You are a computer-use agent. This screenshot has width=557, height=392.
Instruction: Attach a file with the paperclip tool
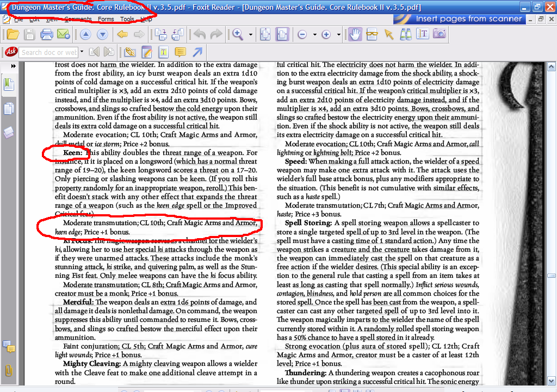click(130, 52)
